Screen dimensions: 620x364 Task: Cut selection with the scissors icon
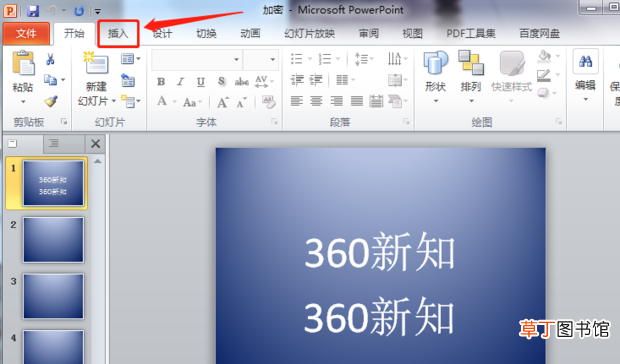[x=50, y=59]
